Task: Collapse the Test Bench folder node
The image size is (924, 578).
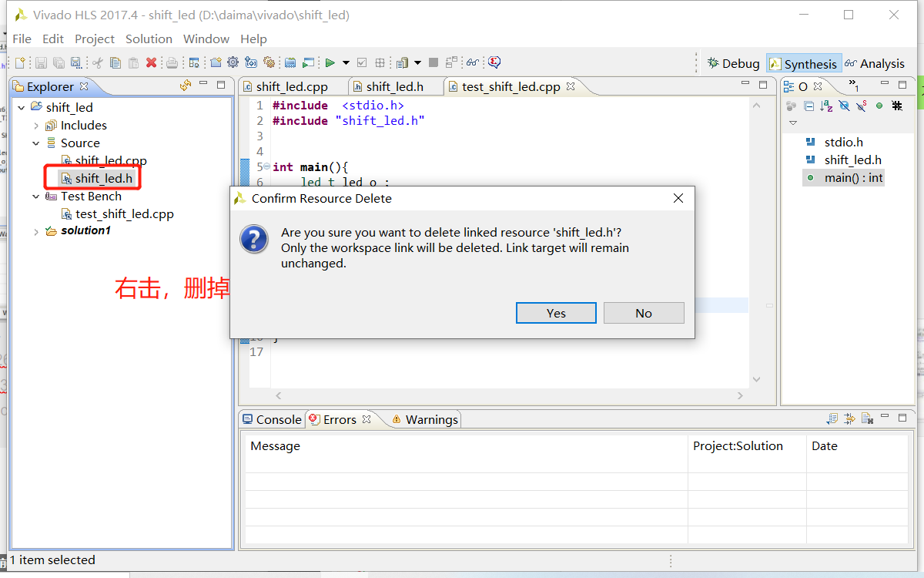Action: (36, 197)
